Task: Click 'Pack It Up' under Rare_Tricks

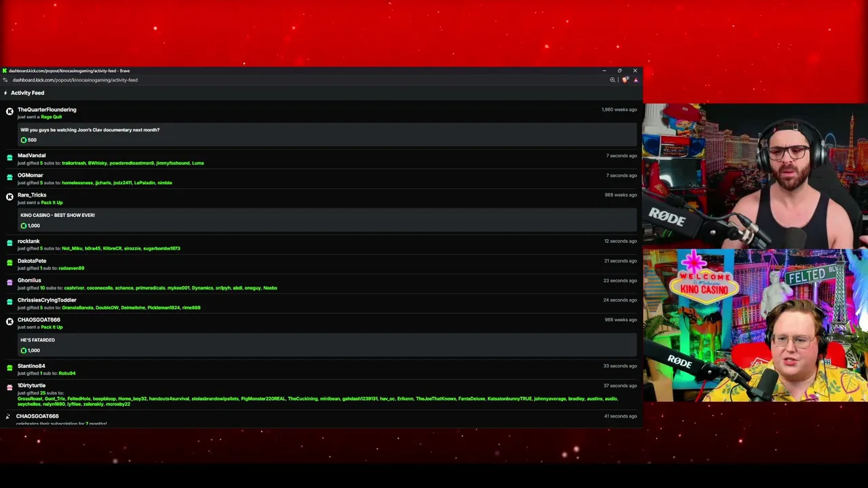Action: pos(52,203)
